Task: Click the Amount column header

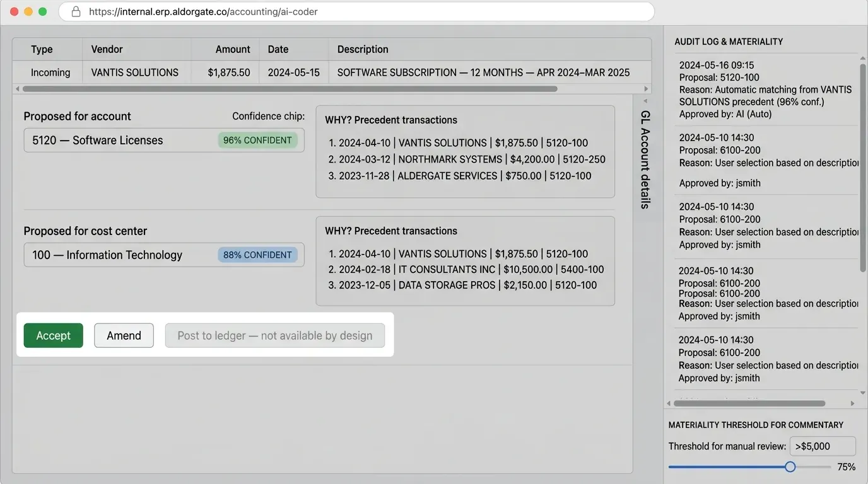Action: point(225,49)
